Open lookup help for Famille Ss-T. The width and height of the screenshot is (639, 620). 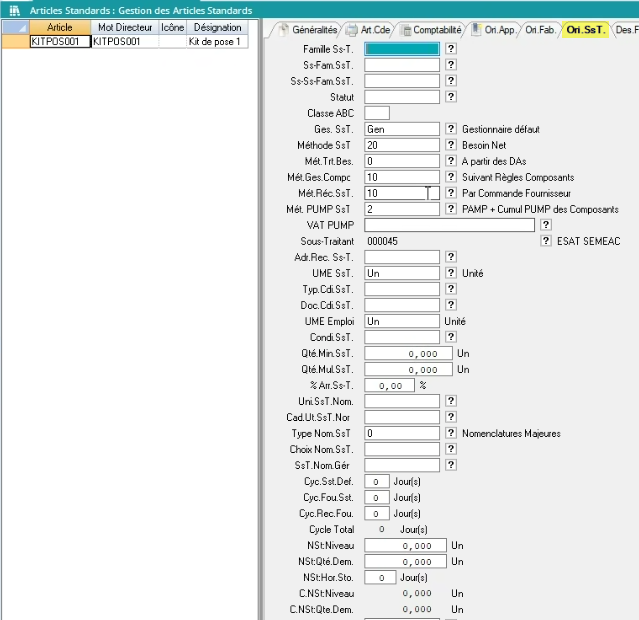tap(450, 48)
